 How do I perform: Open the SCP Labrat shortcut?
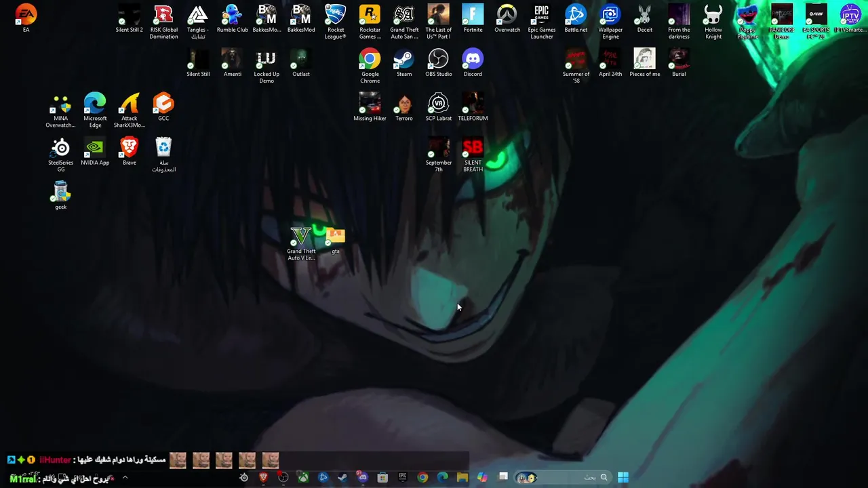click(x=438, y=106)
